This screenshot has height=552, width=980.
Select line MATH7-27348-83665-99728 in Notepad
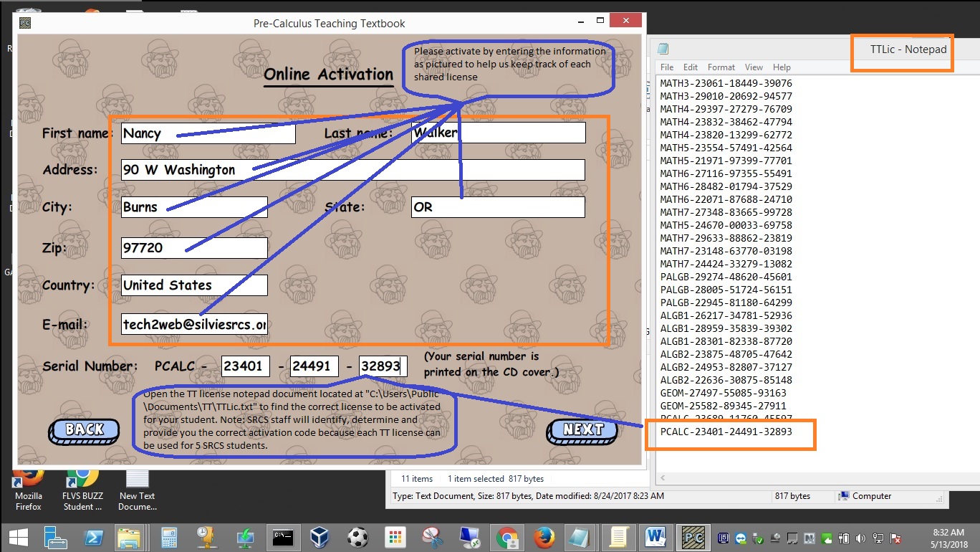[x=726, y=212]
